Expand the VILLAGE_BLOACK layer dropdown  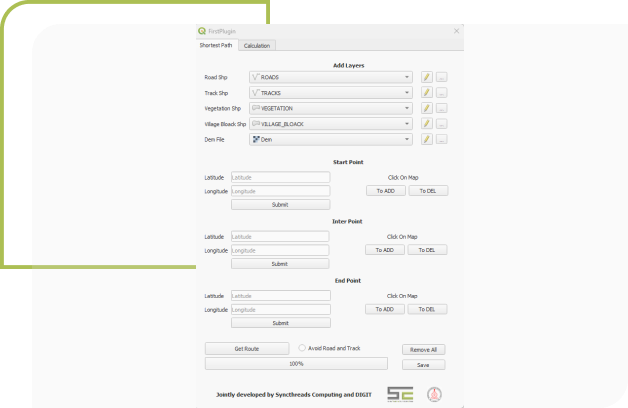[x=331, y=124]
